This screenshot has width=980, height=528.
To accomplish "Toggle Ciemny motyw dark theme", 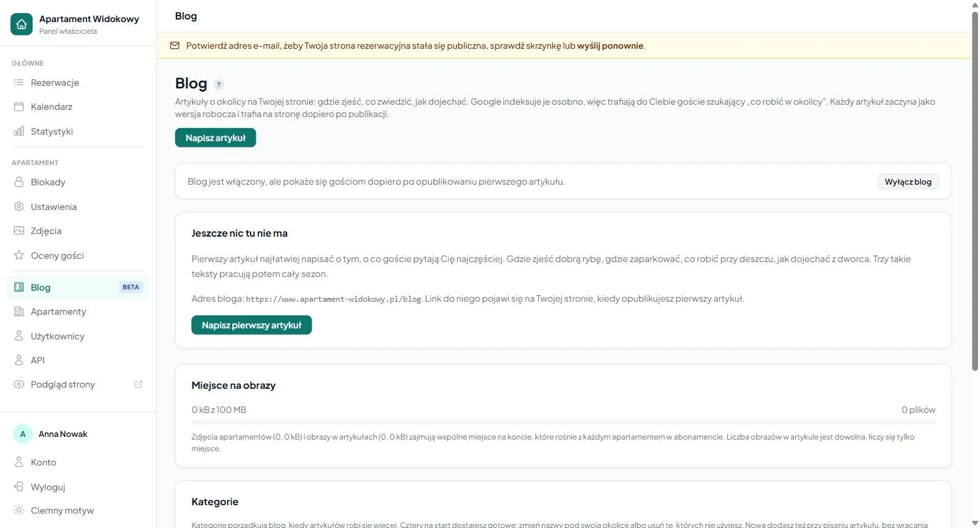I will pos(78,510).
